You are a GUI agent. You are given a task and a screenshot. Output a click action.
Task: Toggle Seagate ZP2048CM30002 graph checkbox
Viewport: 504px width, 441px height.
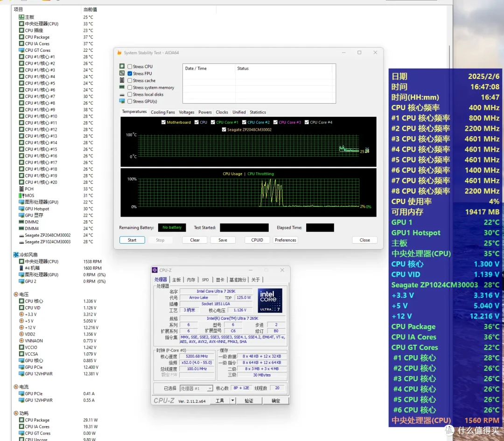click(224, 130)
